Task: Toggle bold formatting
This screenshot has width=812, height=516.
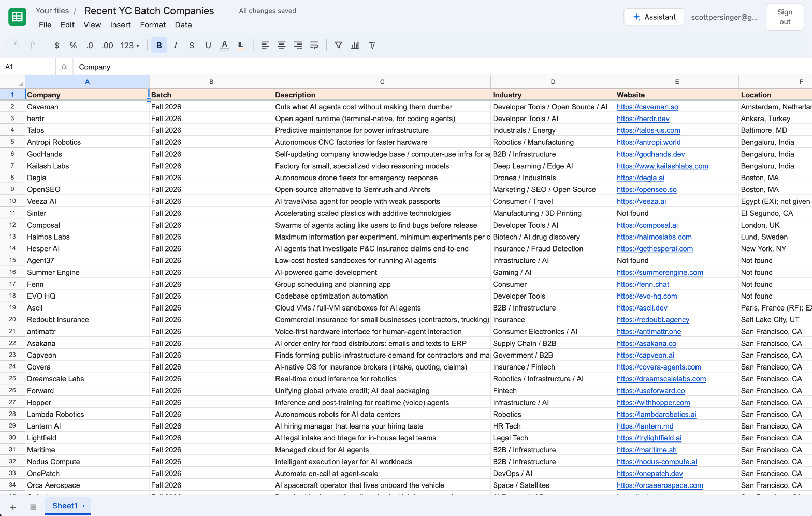Action: (x=159, y=46)
